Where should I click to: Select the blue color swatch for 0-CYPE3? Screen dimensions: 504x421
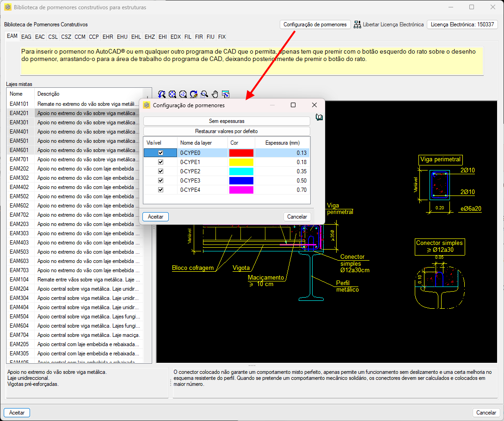tap(241, 181)
